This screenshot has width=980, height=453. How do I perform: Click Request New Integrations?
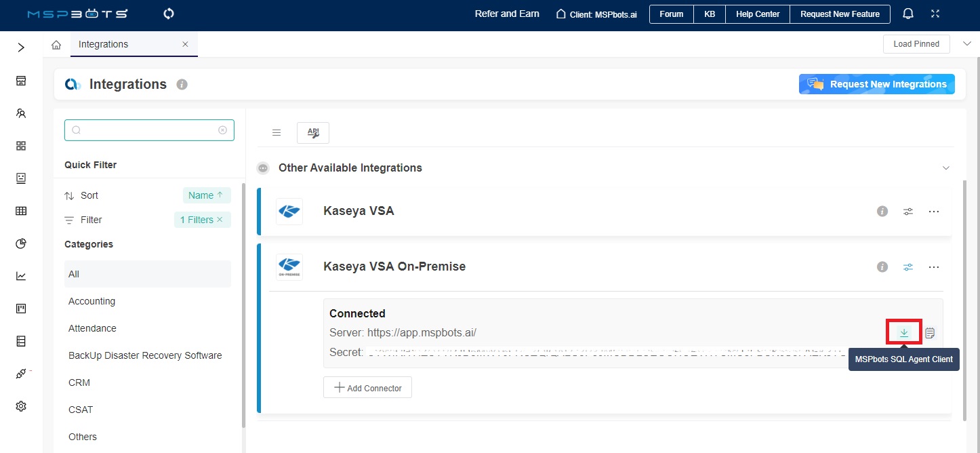click(x=877, y=84)
